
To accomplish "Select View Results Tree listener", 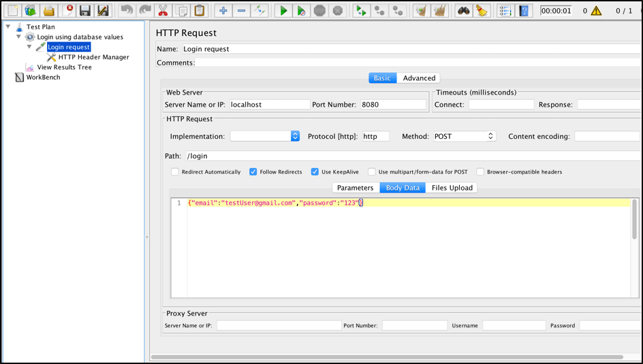I will tap(65, 67).
